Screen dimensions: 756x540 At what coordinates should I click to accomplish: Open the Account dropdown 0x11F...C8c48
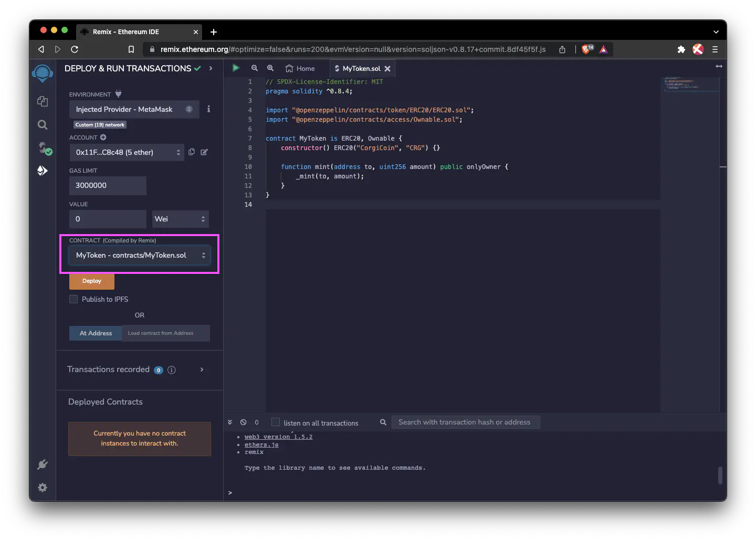127,152
